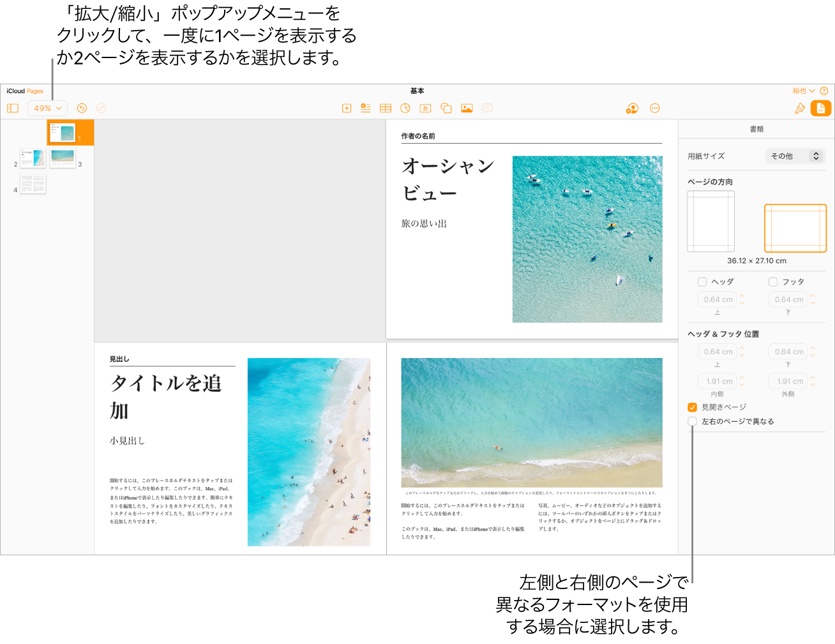Insert a shape
The image size is (835, 644).
[446, 108]
